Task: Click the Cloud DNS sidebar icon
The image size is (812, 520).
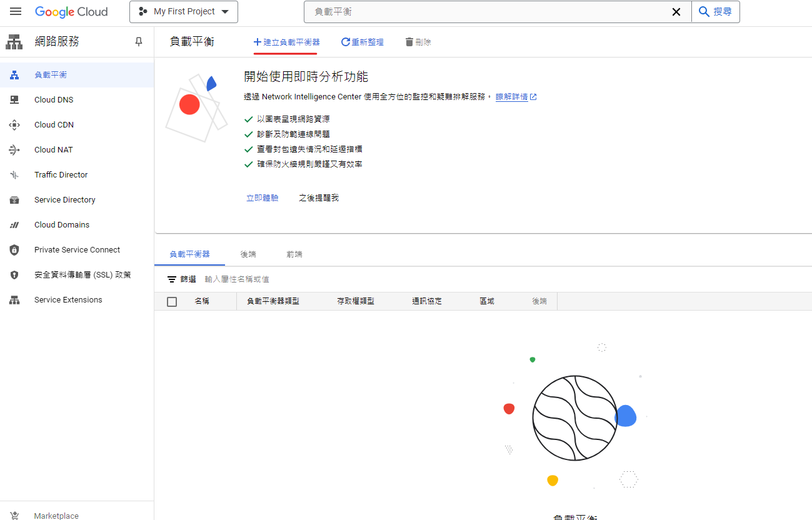Action: pos(14,100)
